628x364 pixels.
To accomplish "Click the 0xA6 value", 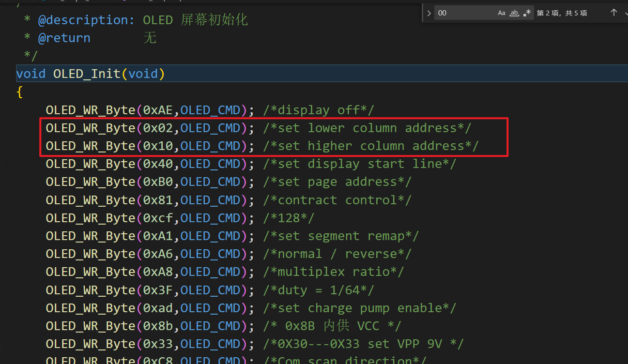I will (158, 254).
